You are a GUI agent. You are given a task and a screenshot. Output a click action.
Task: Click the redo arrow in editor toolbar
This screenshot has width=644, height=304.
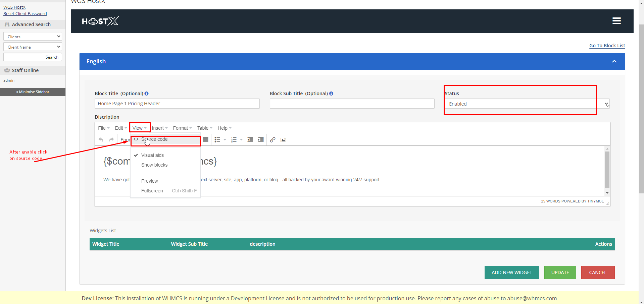111,140
